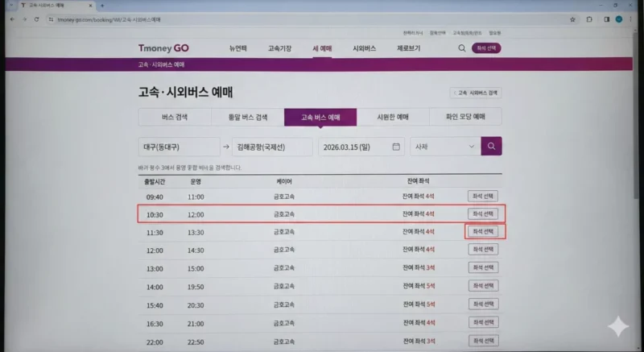Image resolution: width=644 pixels, height=352 pixels.
Task: Click the Tmoney GO logo
Action: click(163, 48)
